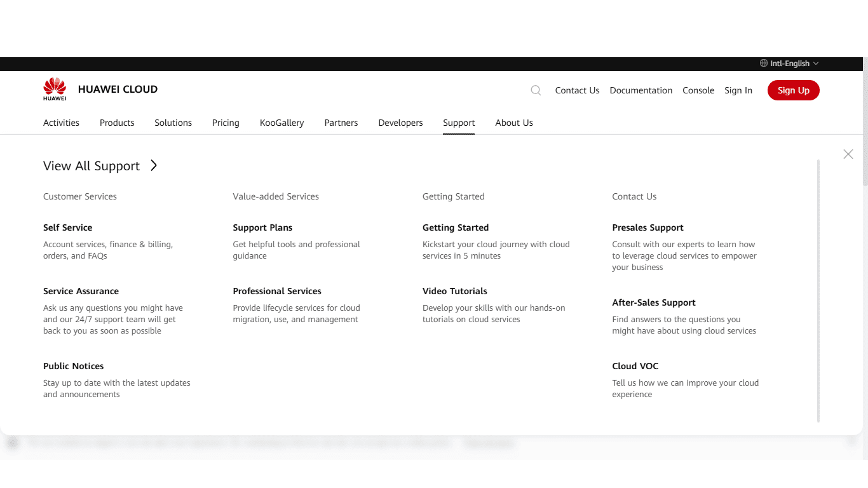
Task: Open the About Us menu
Action: pyautogui.click(x=514, y=123)
